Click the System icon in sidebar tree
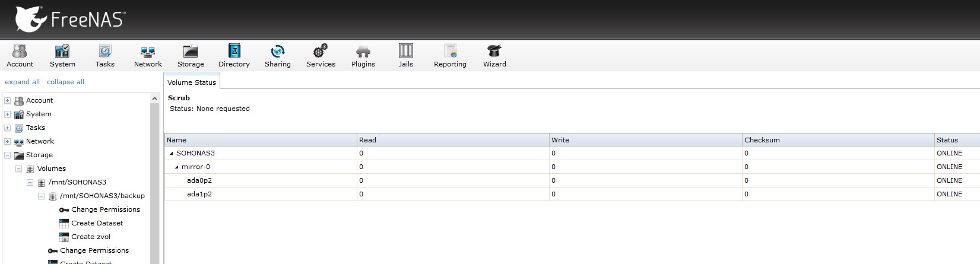The width and height of the screenshot is (980, 264). (19, 114)
